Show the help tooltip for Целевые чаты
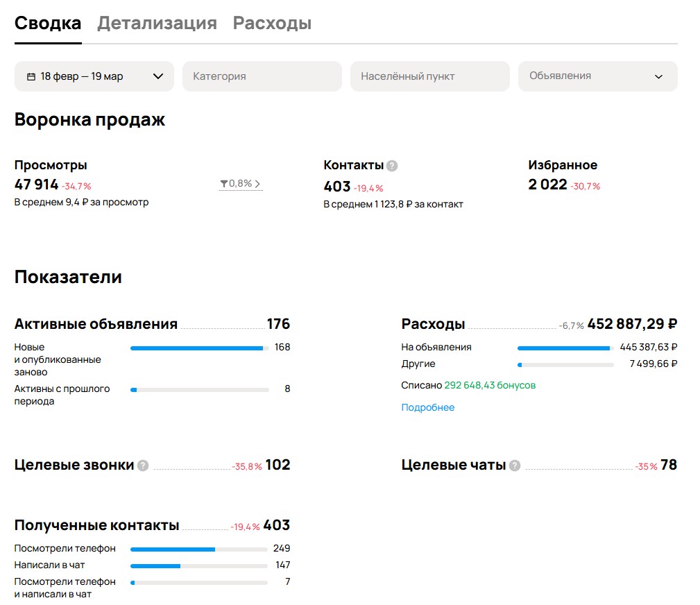700x605 pixels. click(515, 466)
